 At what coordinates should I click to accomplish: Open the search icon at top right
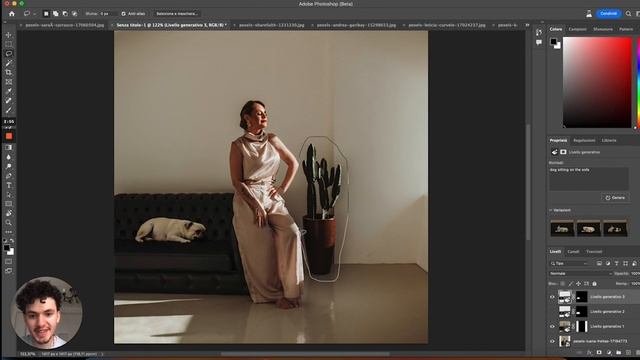628,13
